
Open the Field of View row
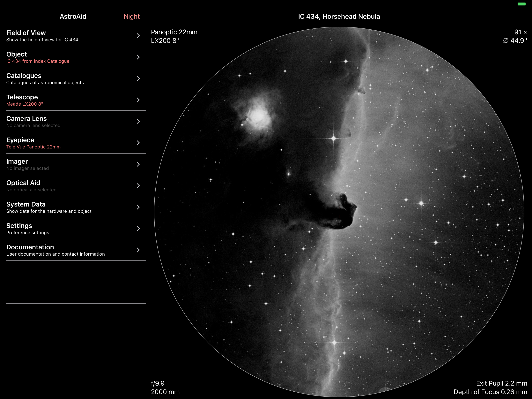[72, 36]
